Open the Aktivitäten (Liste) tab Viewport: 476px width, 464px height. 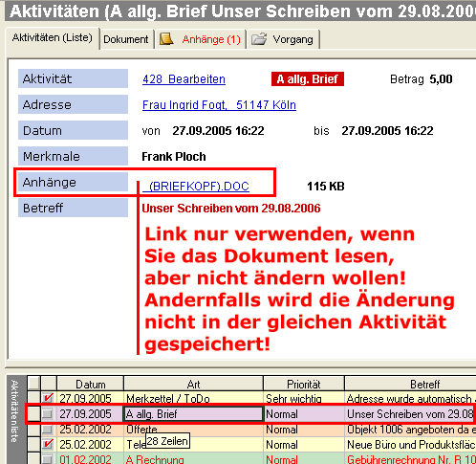pos(53,38)
